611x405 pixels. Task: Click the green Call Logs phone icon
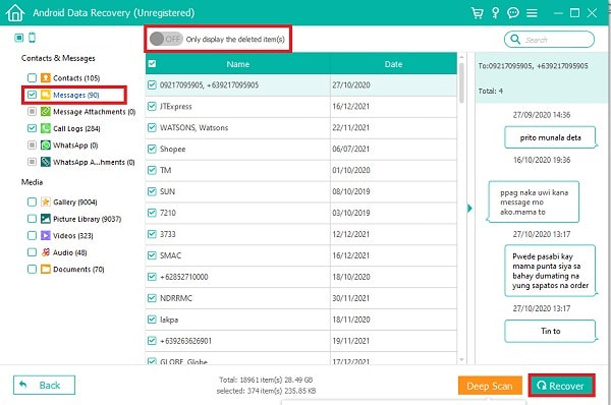pyautogui.click(x=46, y=128)
